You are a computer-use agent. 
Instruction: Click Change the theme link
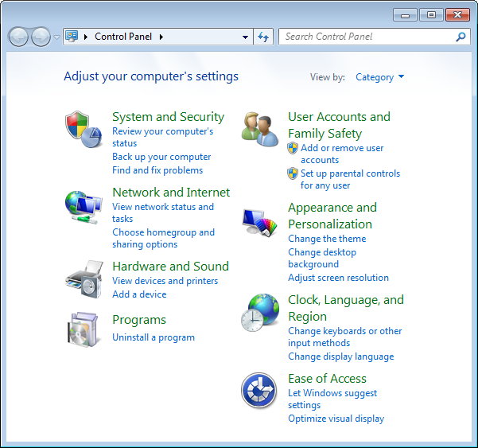327,239
